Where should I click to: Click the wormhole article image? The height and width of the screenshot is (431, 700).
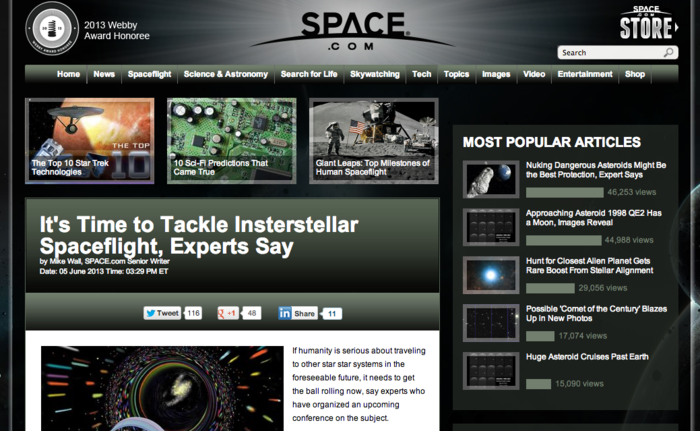[162, 388]
